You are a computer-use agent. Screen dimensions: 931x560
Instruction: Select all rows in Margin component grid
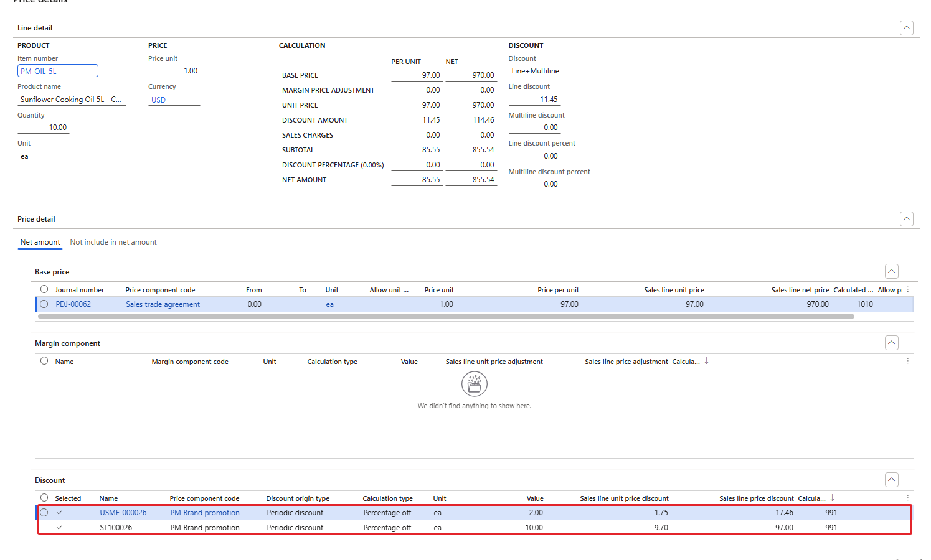44,361
